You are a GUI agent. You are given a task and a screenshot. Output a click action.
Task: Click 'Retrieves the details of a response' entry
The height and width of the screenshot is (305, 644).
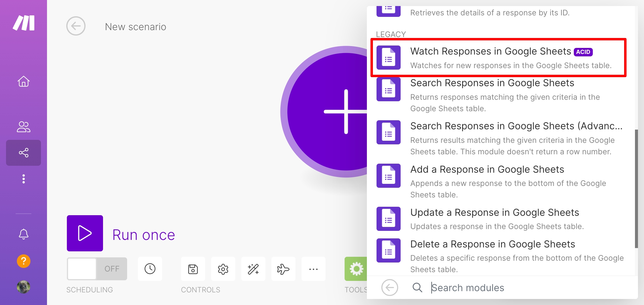point(490,13)
